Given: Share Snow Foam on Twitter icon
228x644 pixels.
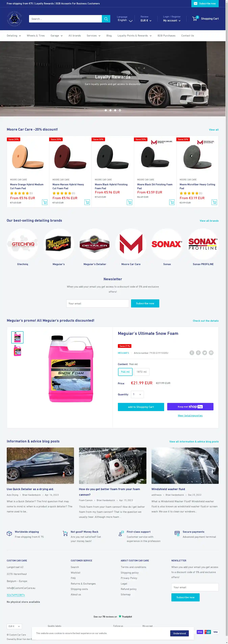Looking at the screenshot, I should [x=205, y=353].
